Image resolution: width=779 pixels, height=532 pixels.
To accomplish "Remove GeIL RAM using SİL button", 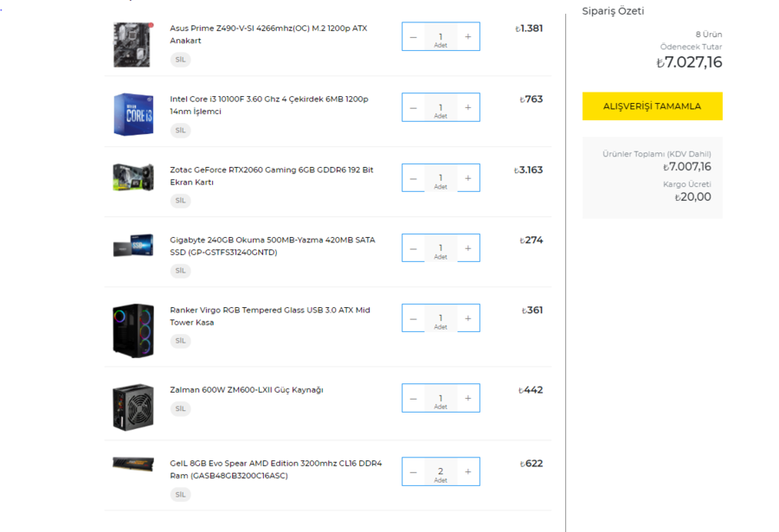I will (180, 495).
